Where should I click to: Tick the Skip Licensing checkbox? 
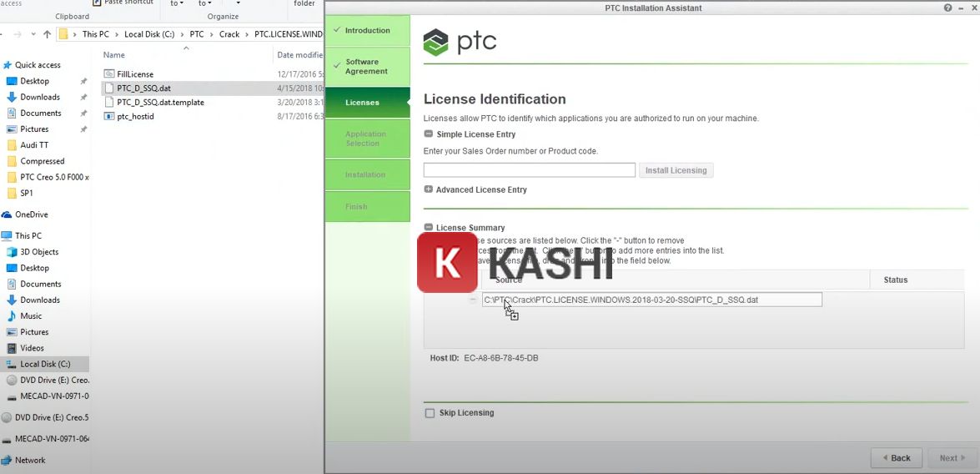click(430, 413)
